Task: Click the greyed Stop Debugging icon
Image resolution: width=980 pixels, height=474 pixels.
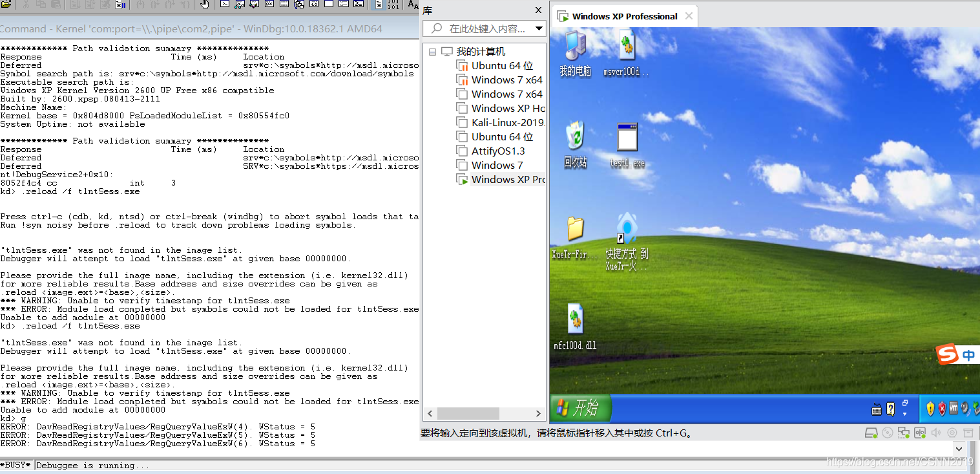Action: (105, 5)
